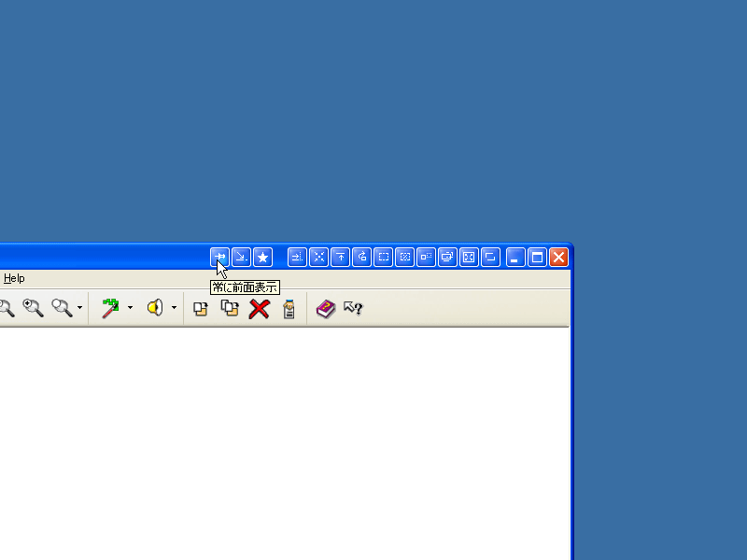Click the yellow speaker sound icon
The image size is (747, 560).
pos(155,308)
